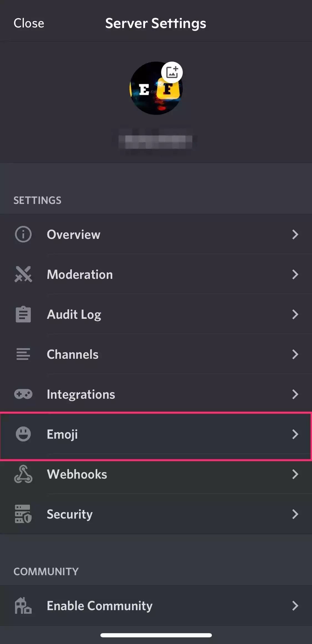
Task: Tap the Enable Community buildings icon
Action: (x=23, y=605)
